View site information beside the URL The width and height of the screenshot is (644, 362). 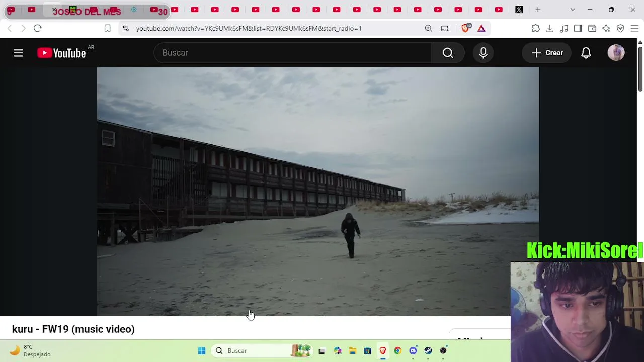tap(126, 28)
